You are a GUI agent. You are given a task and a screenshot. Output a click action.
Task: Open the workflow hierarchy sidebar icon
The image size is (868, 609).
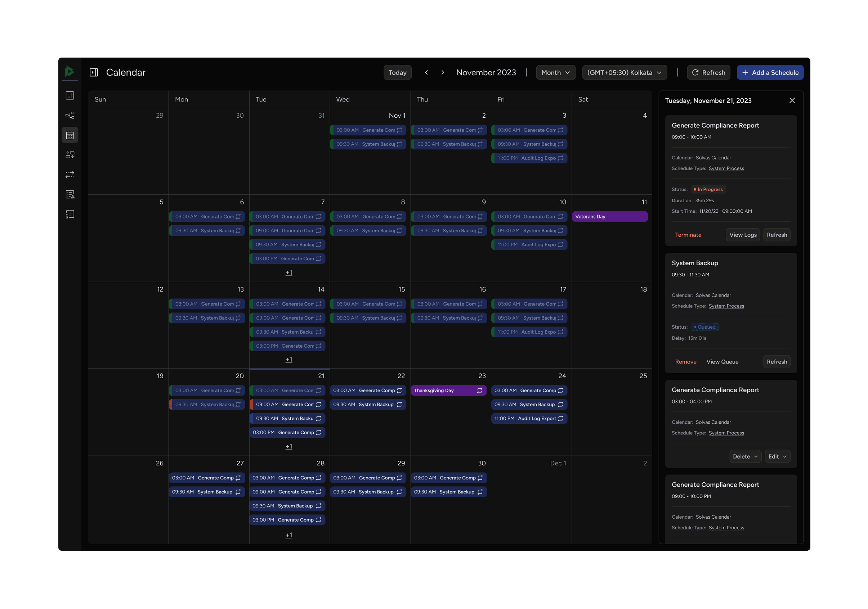click(x=70, y=115)
